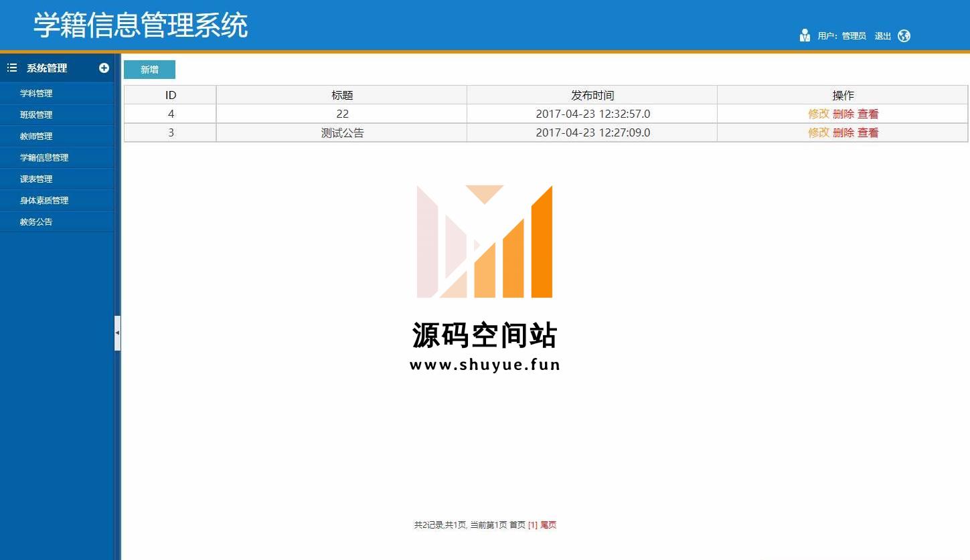Delete the announcement titled 测试公告
Image resolution: width=970 pixels, height=560 pixels.
(x=843, y=132)
